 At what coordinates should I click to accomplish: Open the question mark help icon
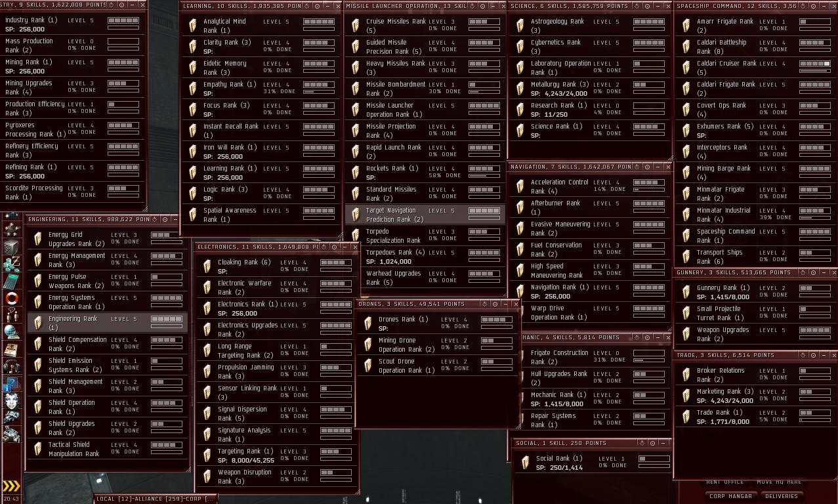click(x=11, y=383)
